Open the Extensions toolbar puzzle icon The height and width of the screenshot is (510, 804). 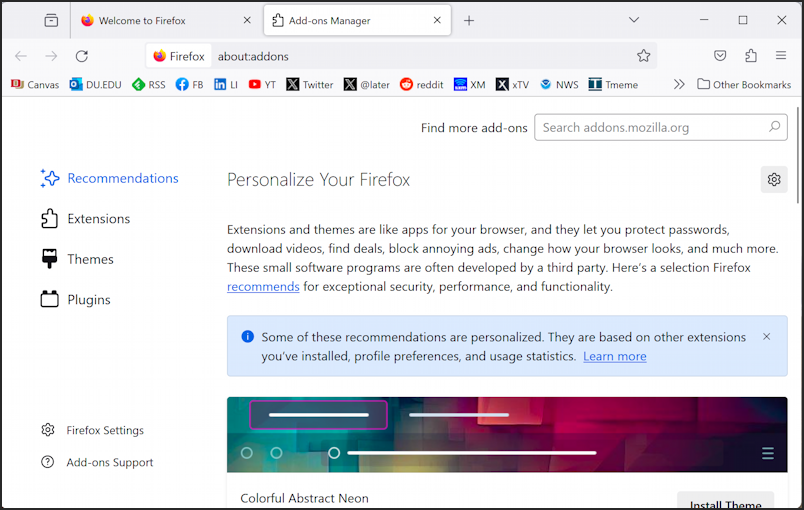pyautogui.click(x=751, y=55)
